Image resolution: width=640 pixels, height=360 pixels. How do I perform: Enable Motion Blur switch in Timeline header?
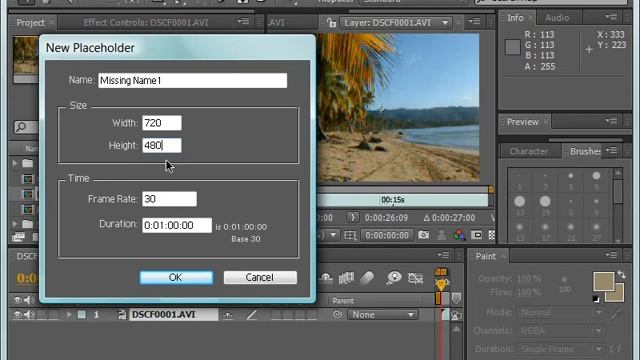tap(367, 278)
